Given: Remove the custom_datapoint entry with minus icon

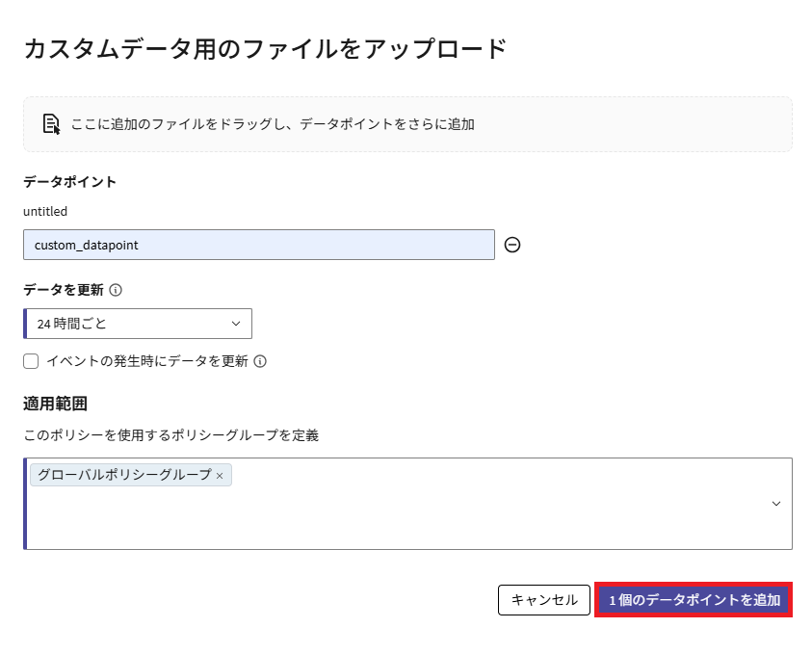Looking at the screenshot, I should point(512,245).
